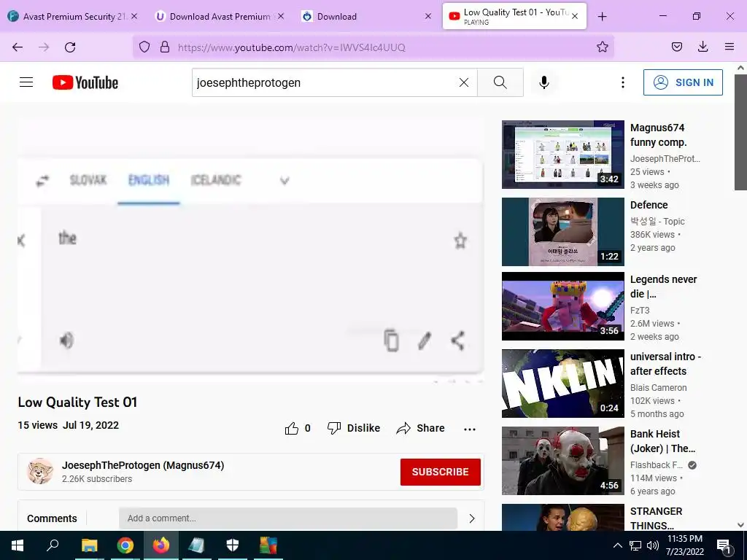
Task: Open the Defence video thumbnail
Action: (562, 231)
